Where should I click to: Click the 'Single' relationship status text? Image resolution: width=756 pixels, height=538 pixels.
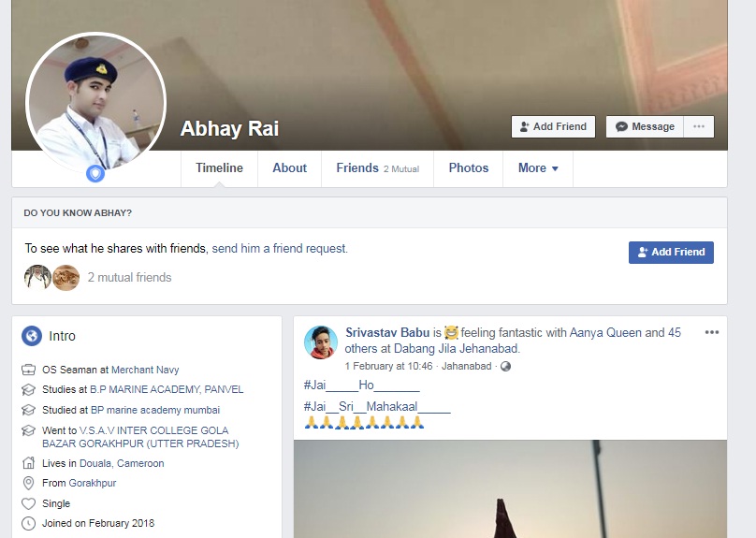point(56,503)
